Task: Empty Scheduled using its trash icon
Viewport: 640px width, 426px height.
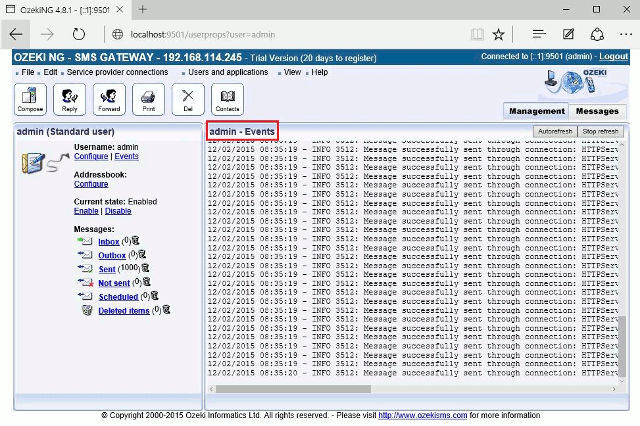Action: point(155,296)
